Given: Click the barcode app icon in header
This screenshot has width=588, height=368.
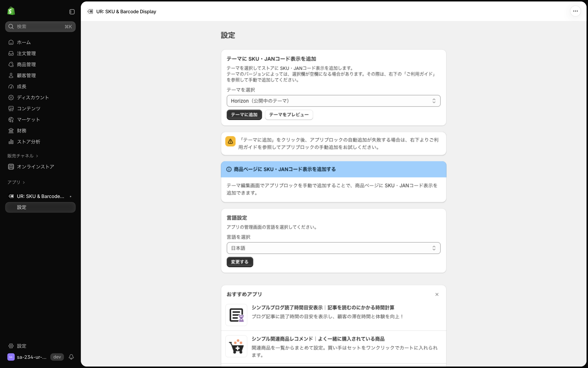Looking at the screenshot, I should (90, 11).
